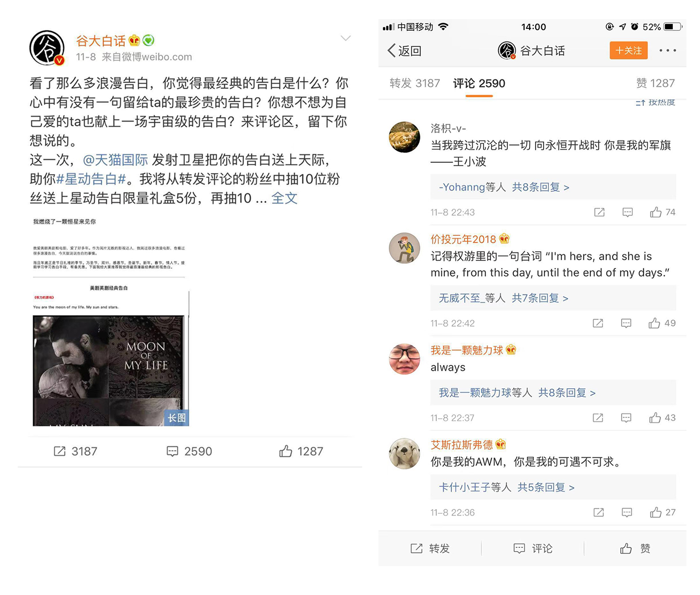
Task: Switch to the 赞 1287 tab
Action: 655,83
